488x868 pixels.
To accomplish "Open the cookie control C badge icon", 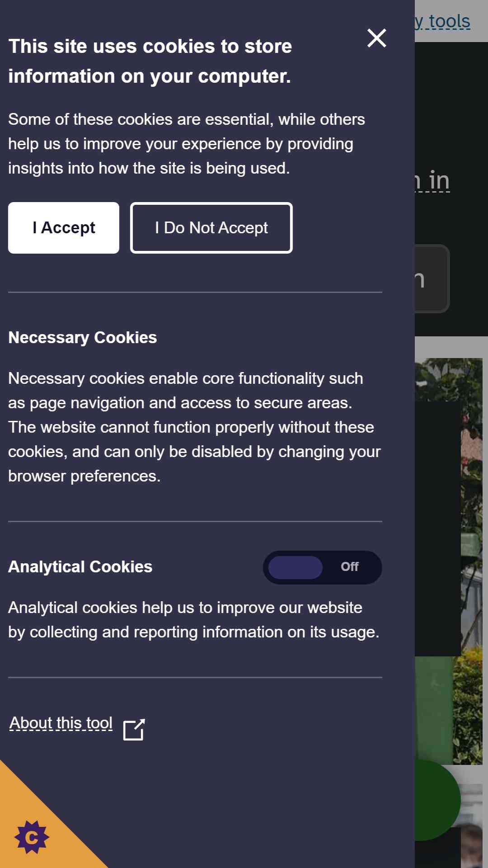I will coord(32,837).
